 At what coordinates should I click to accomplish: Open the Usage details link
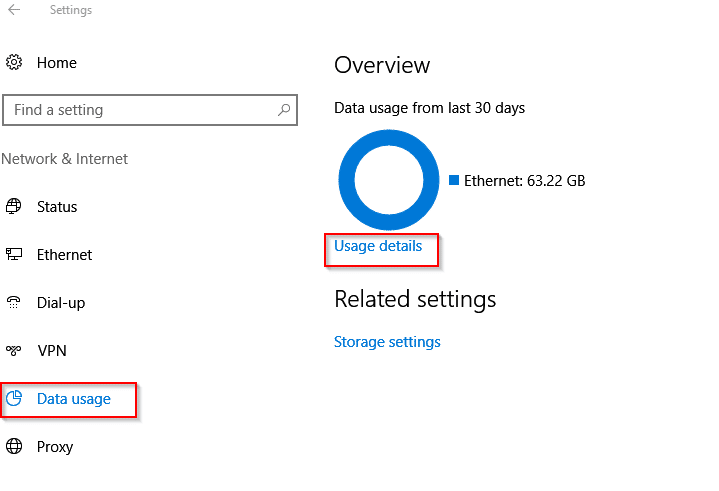tap(378, 246)
